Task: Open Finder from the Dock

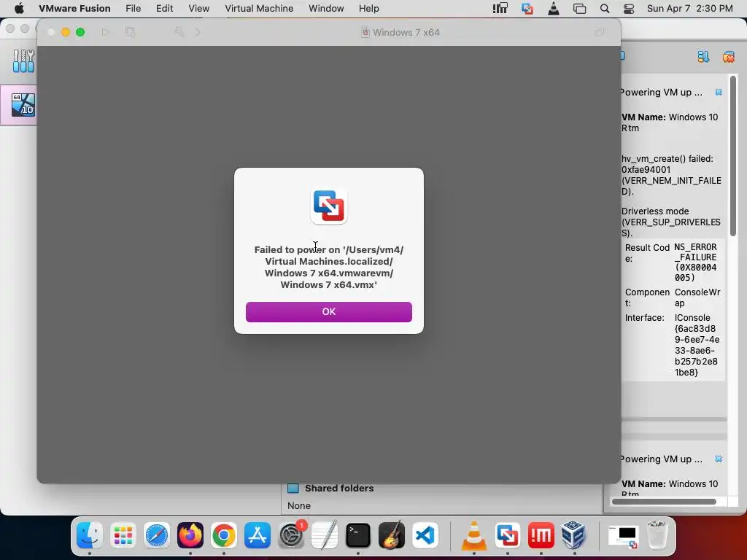Action: (90, 534)
